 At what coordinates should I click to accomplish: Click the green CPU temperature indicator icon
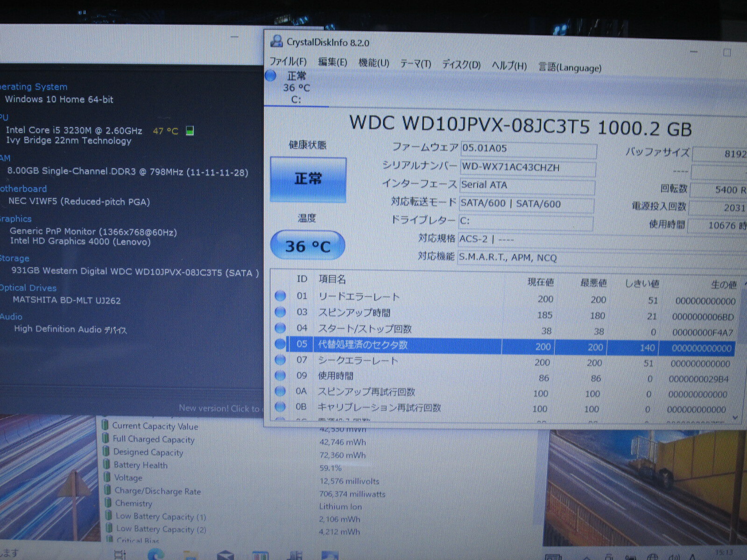190,131
